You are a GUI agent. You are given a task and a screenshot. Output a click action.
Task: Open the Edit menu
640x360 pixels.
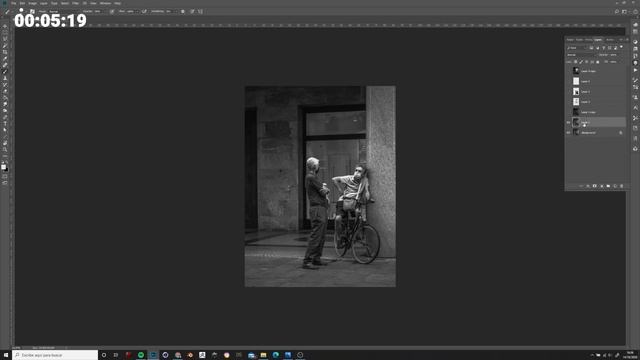click(22, 3)
